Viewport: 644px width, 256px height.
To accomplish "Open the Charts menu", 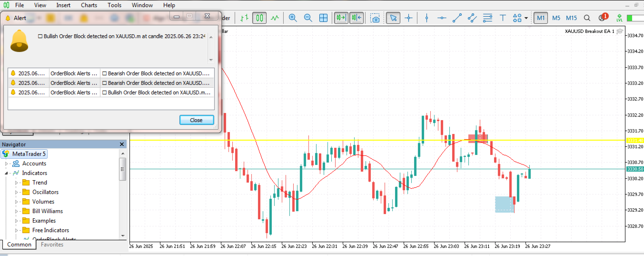I will click(89, 5).
